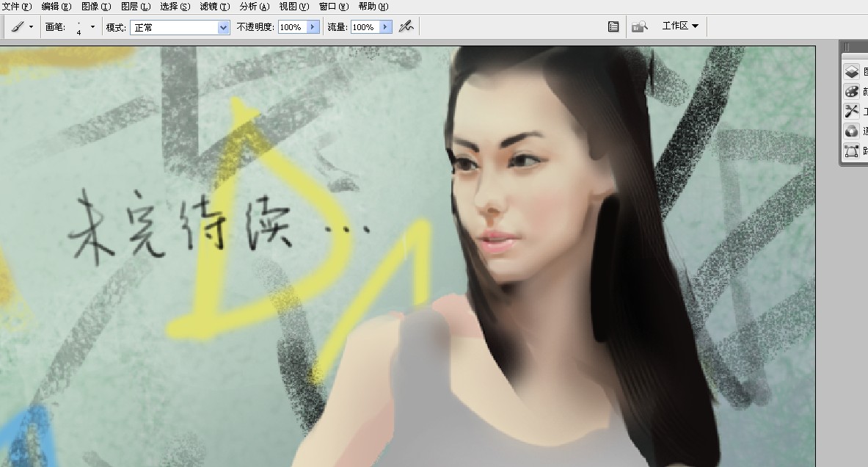
Task: Open the Layers panel icon
Action: (x=851, y=71)
